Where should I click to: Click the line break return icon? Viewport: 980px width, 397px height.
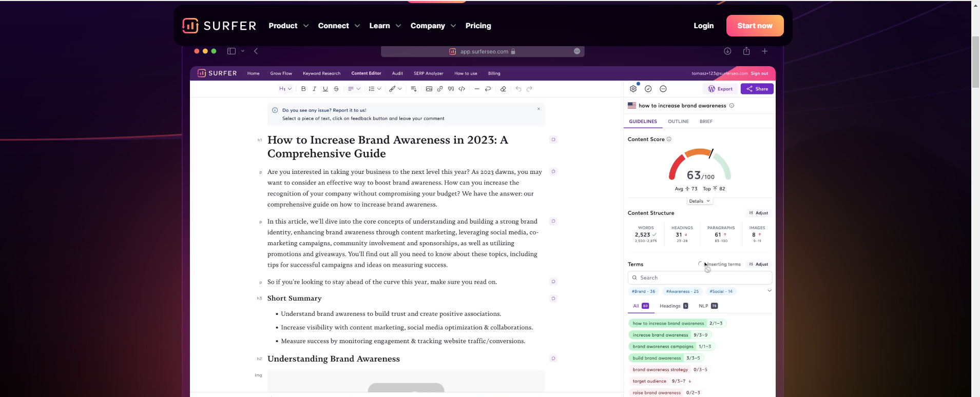point(488,89)
